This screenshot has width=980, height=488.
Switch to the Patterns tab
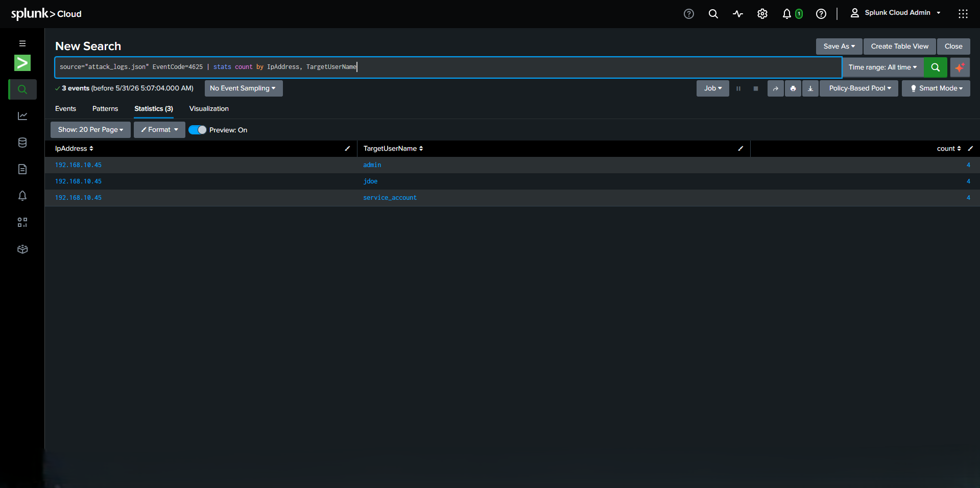click(105, 109)
